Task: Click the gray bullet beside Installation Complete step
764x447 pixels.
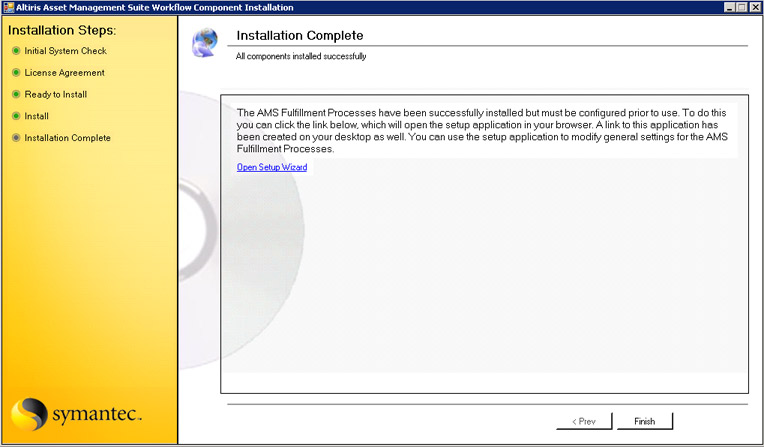Action: pyautogui.click(x=16, y=137)
